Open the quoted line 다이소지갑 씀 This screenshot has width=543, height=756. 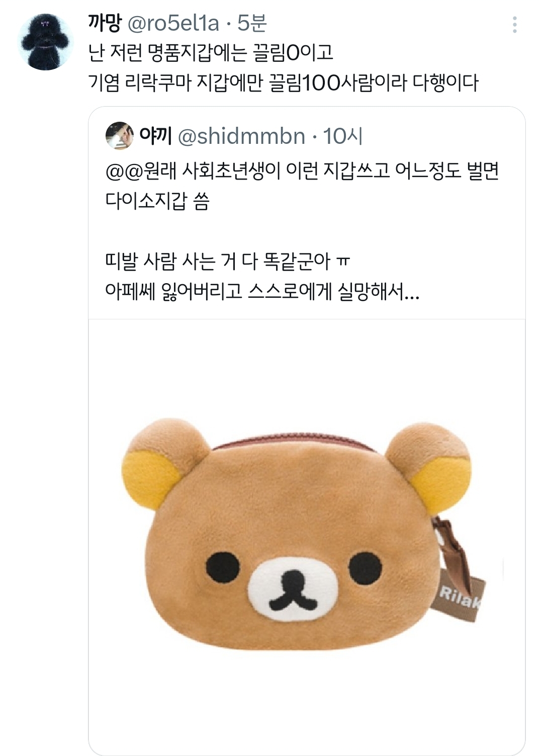[157, 201]
